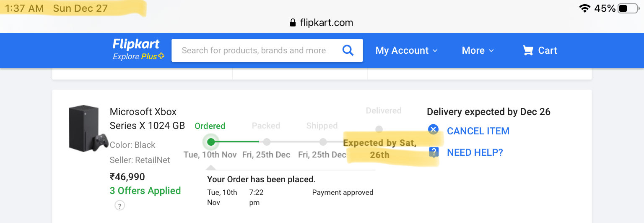Tap the address bar lock icon
The height and width of the screenshot is (223, 644).
point(293,23)
